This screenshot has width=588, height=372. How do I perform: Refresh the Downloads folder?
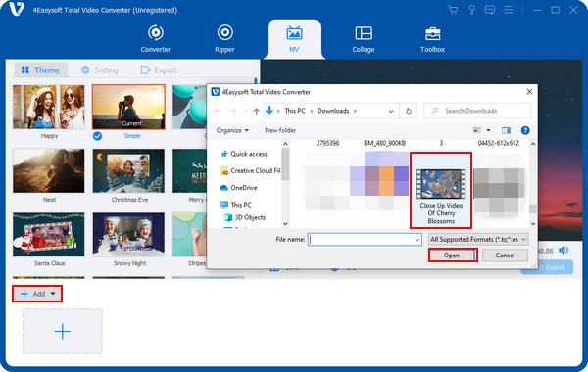[409, 111]
